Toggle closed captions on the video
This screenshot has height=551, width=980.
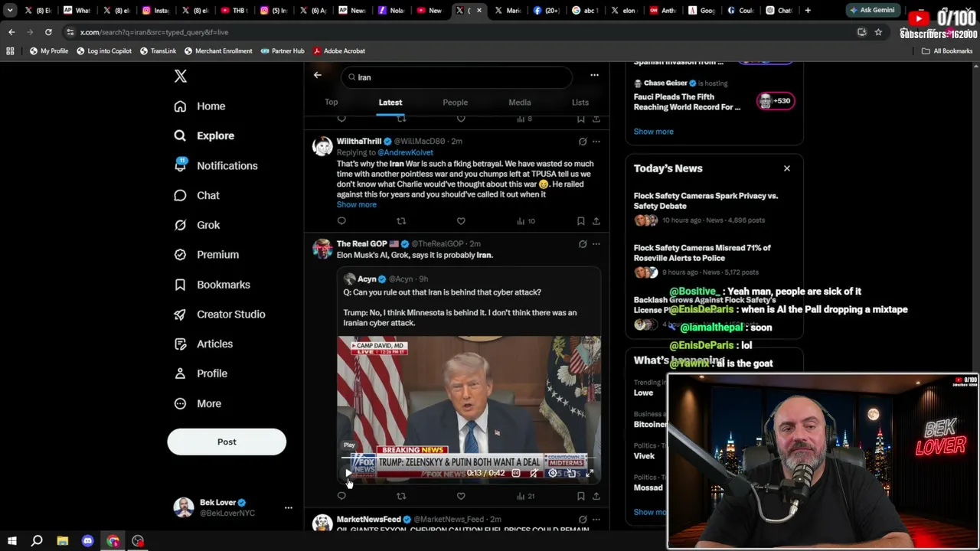[516, 474]
